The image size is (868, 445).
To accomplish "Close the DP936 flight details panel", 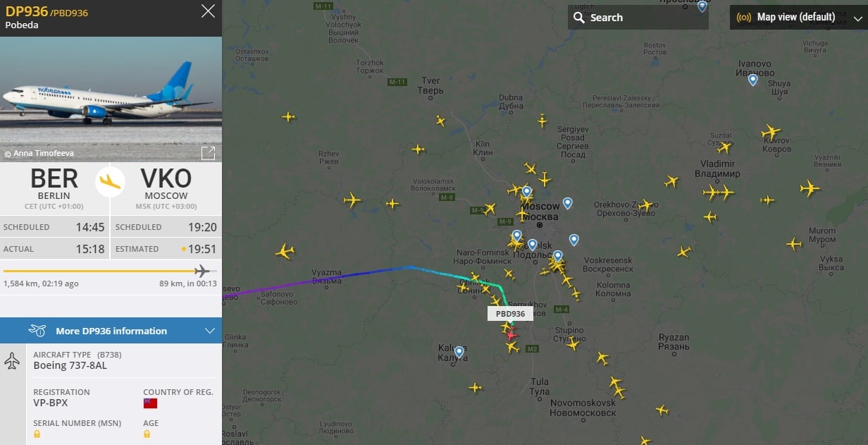I will coord(208,11).
